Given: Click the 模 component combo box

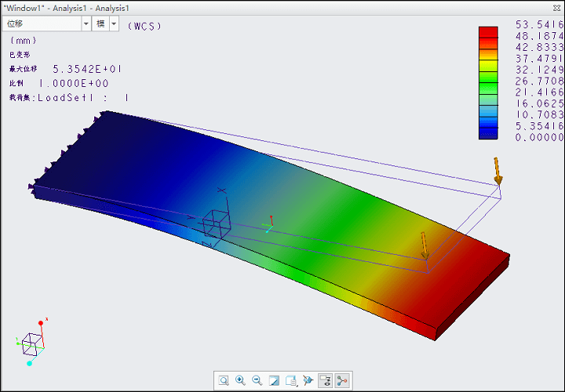Looking at the screenshot, I should point(100,24).
